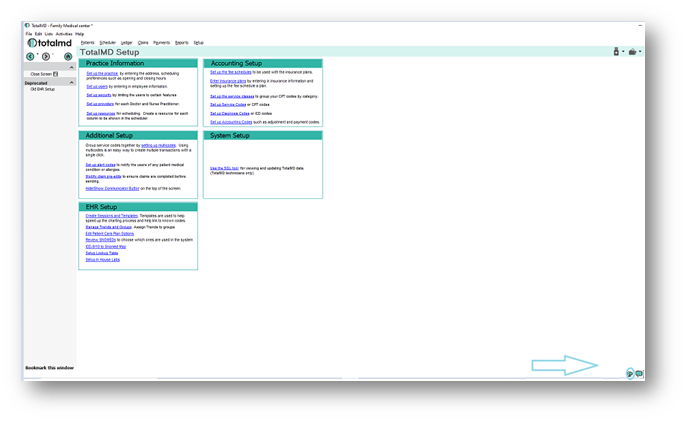Viewport: 687px width, 423px height.
Task: Click the medicine bottle toolbar icon
Action: [616, 52]
